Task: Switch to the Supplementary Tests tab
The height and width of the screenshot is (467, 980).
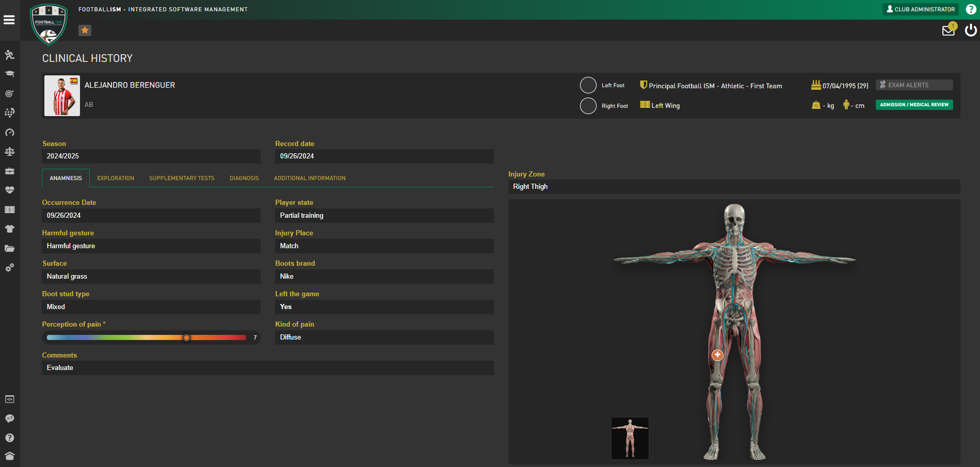Action: point(182,178)
